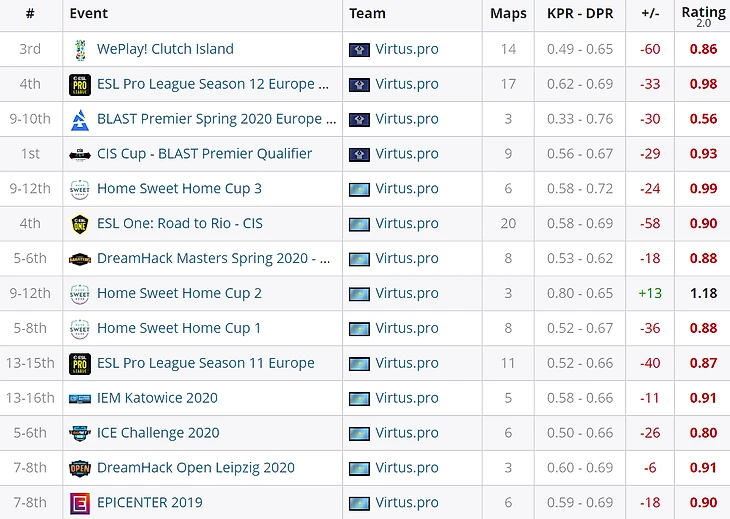Sort by the +/- column header
The image size is (730, 519).
coord(649,14)
